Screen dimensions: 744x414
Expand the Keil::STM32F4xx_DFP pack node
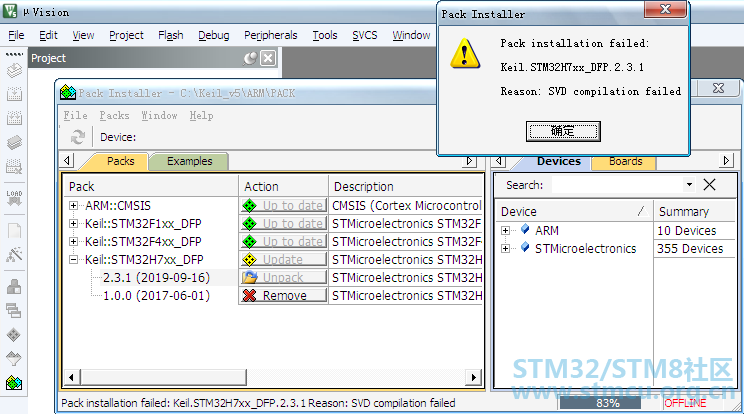tap(73, 241)
